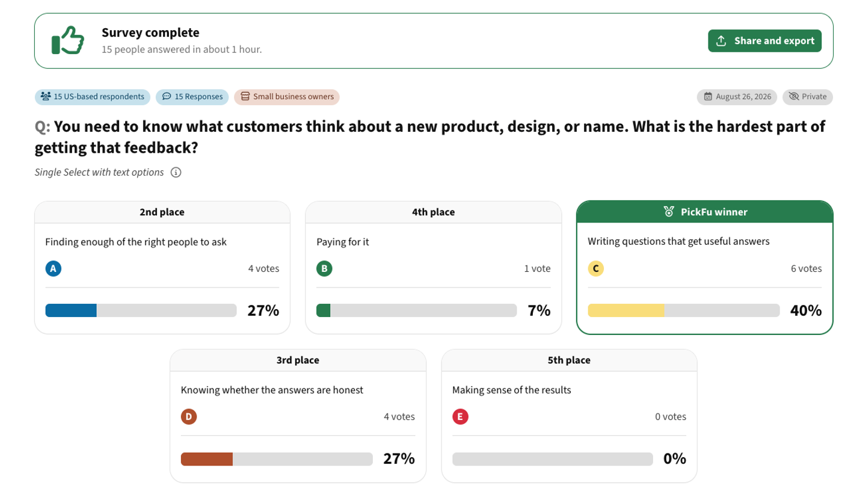Click option B's green 7% progress bar
The height and width of the screenshot is (504, 842).
[416, 310]
